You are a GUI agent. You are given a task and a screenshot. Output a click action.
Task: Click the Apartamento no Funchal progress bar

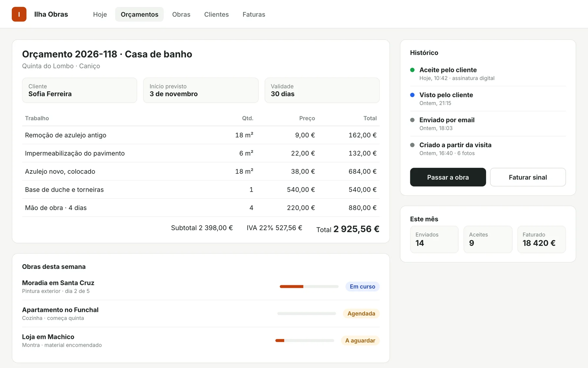[307, 314]
